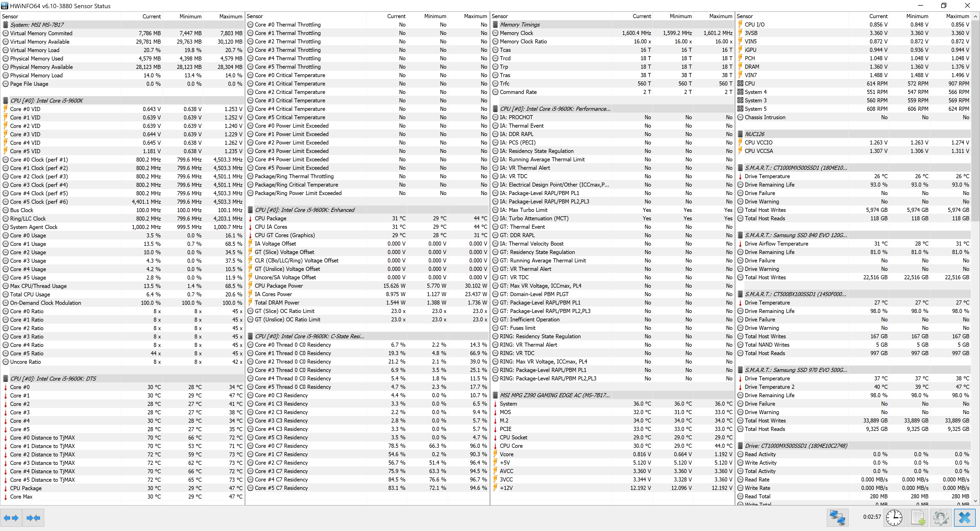The width and height of the screenshot is (980, 531).
Task: Select Samsung SSD 970 EVO S.M.A.R.T. header
Action: point(795,370)
